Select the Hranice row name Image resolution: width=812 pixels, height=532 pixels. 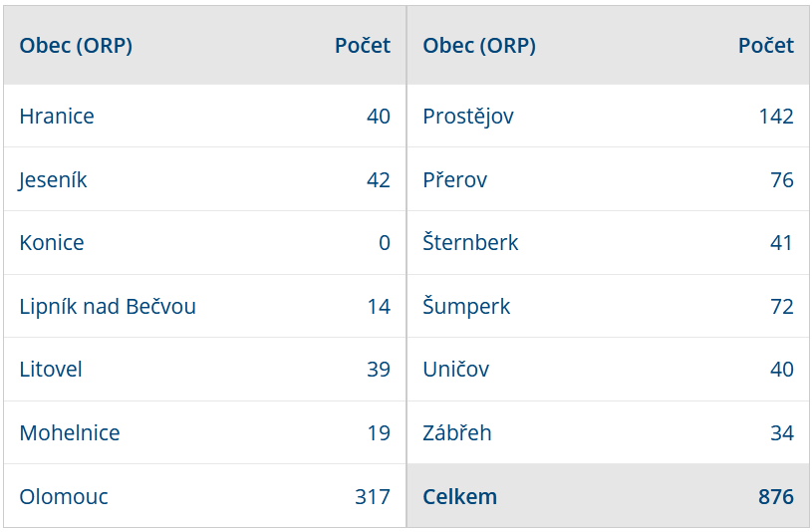57,116
